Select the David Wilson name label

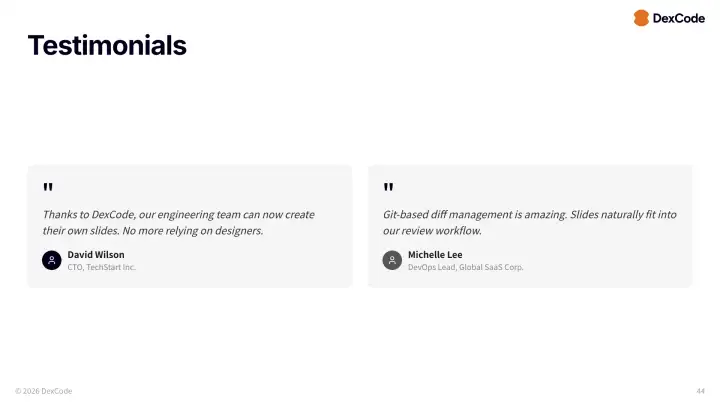click(96, 255)
